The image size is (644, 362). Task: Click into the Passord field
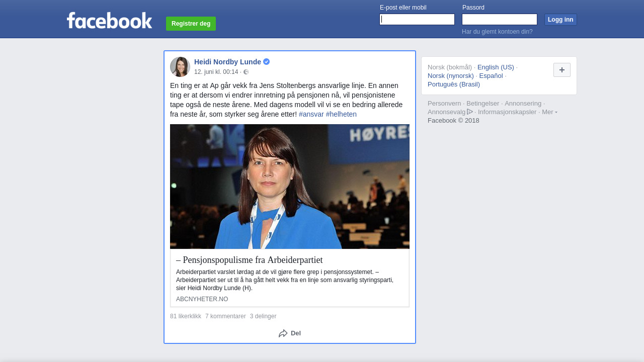coord(499,20)
